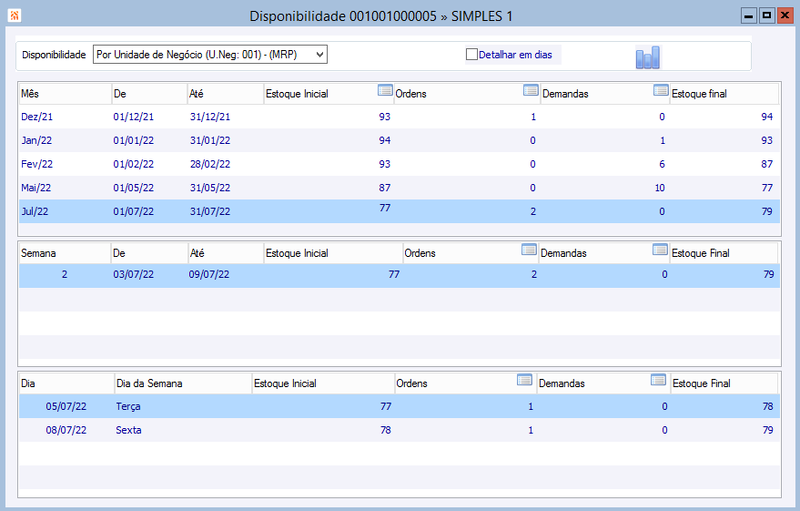Click Terça in daily table

128,406
